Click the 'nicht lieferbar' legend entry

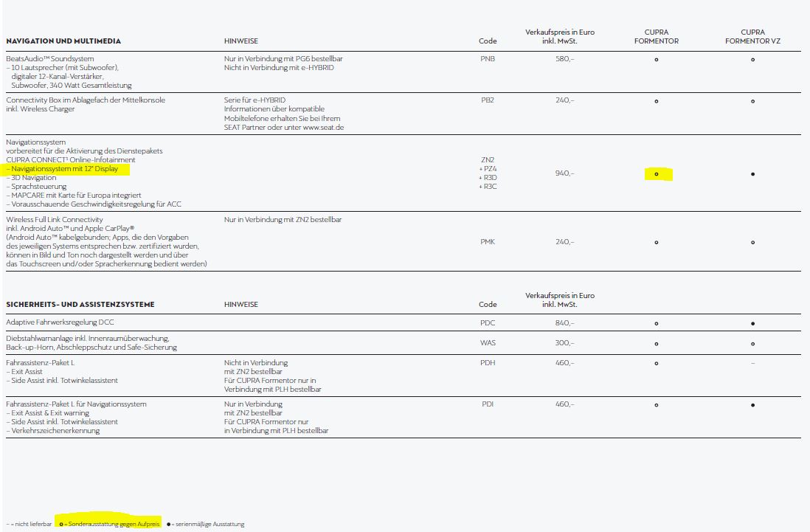30,524
